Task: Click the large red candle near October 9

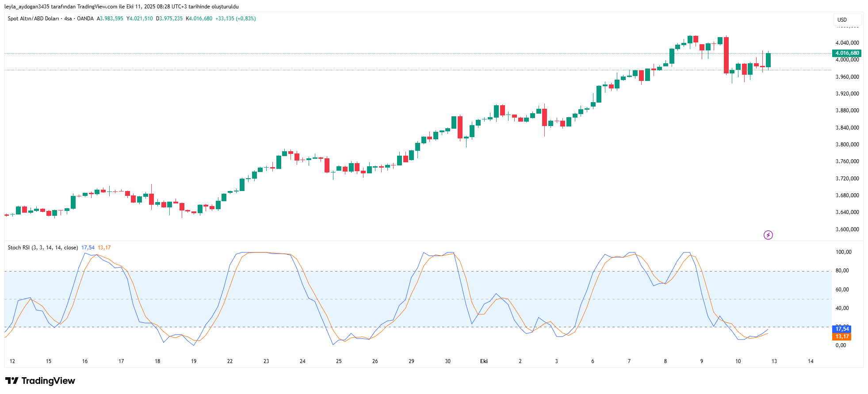Action: (x=726, y=55)
